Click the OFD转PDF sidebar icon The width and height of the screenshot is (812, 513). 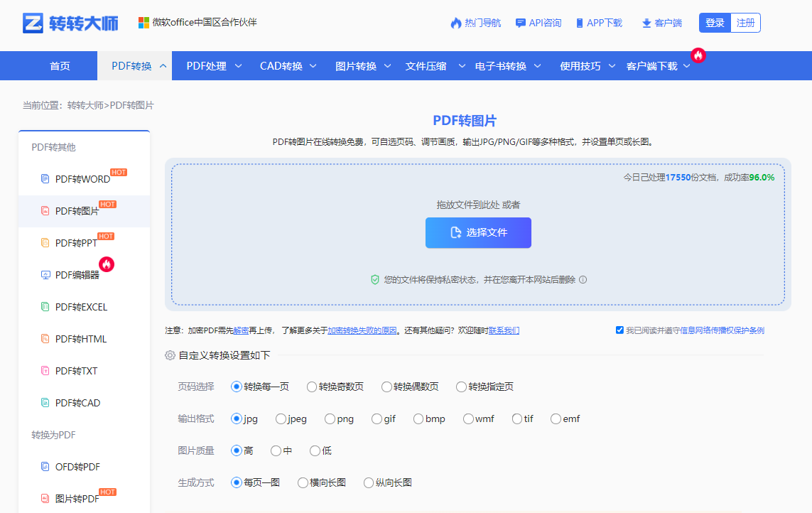pyautogui.click(x=45, y=466)
